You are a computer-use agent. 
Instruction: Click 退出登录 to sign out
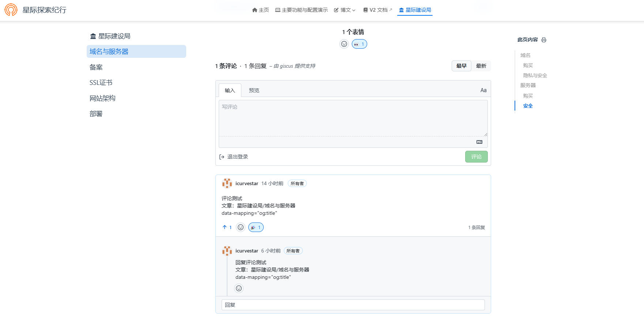pyautogui.click(x=234, y=157)
